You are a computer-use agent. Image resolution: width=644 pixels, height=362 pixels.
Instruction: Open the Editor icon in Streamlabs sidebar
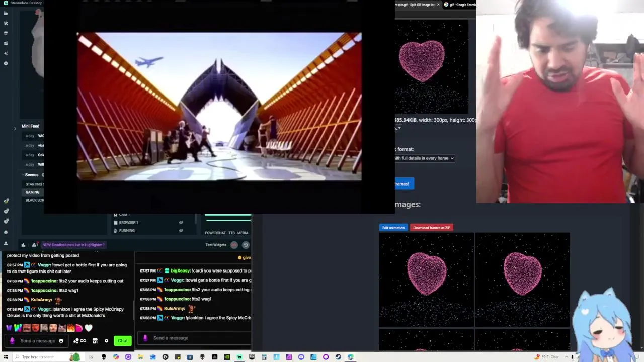click(6, 13)
